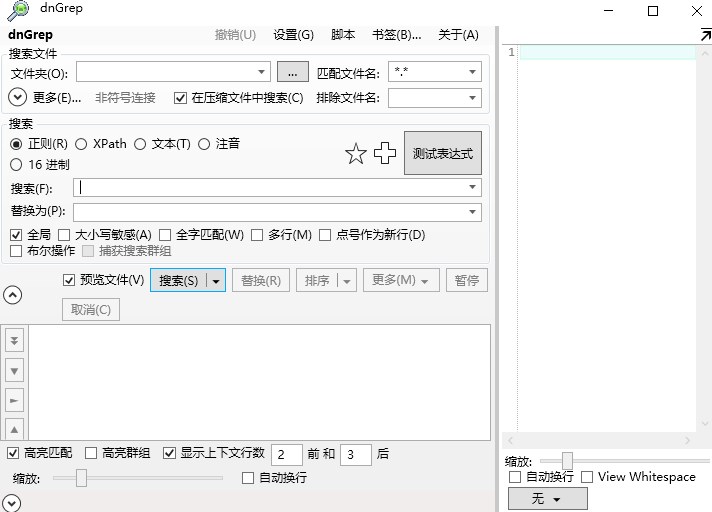Toggle 在压缩文件中搜索(C) checkbox
The image size is (712, 512).
click(181, 98)
